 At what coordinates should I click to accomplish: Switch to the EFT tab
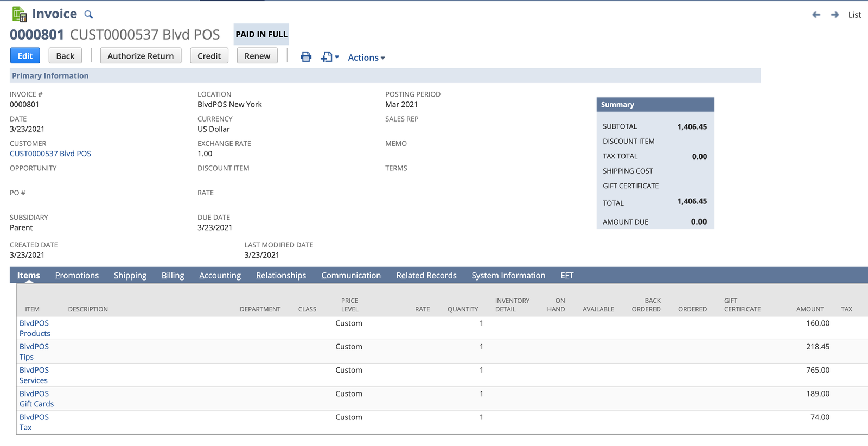[x=567, y=276]
